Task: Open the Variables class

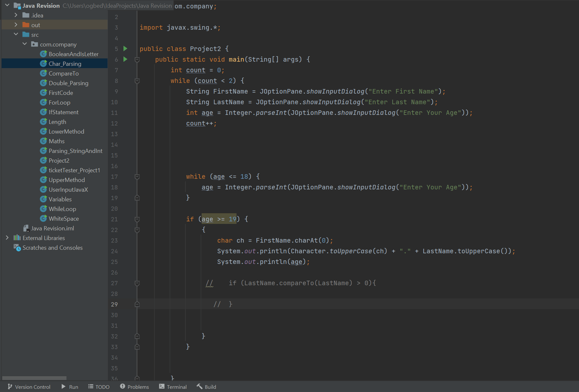Action: pyautogui.click(x=60, y=199)
